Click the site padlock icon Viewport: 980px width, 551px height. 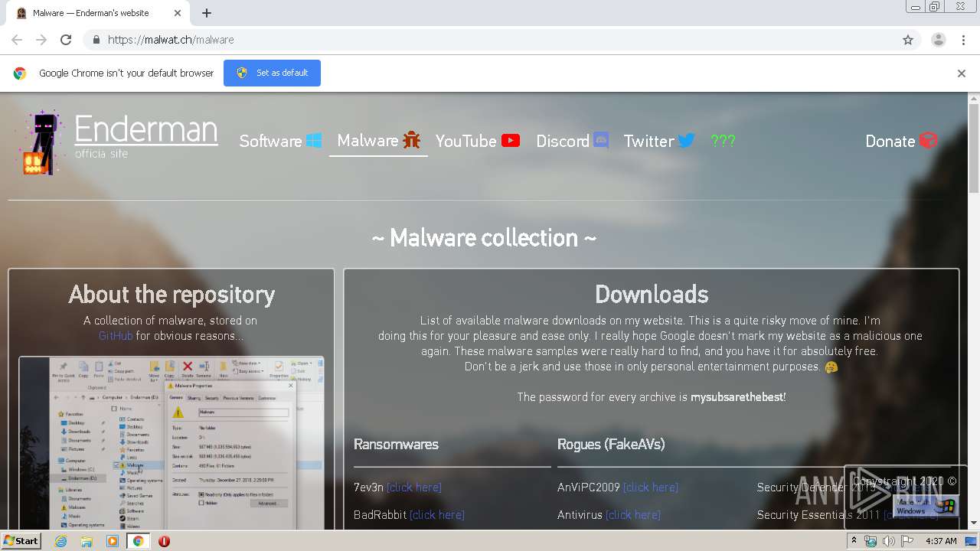tap(96, 40)
